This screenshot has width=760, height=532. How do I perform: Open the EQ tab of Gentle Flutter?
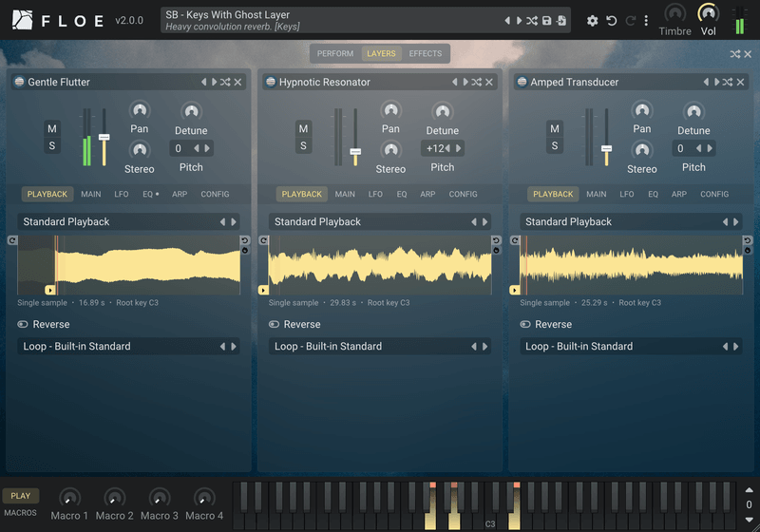coord(150,194)
